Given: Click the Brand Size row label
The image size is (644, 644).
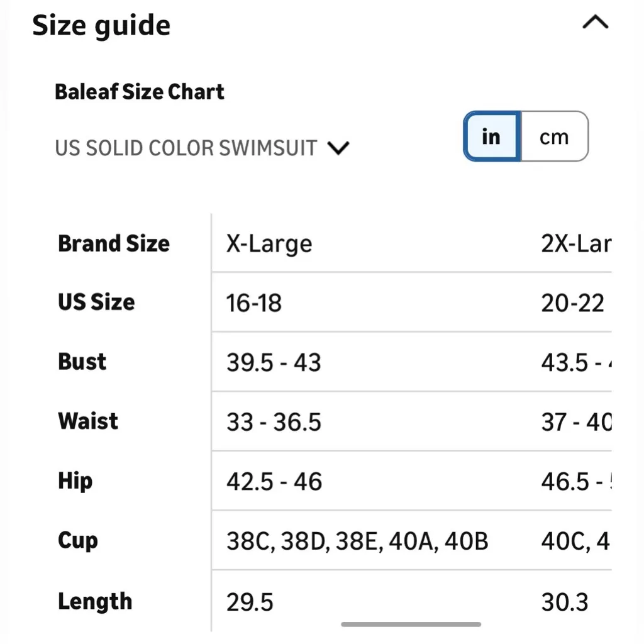Looking at the screenshot, I should coord(114,243).
